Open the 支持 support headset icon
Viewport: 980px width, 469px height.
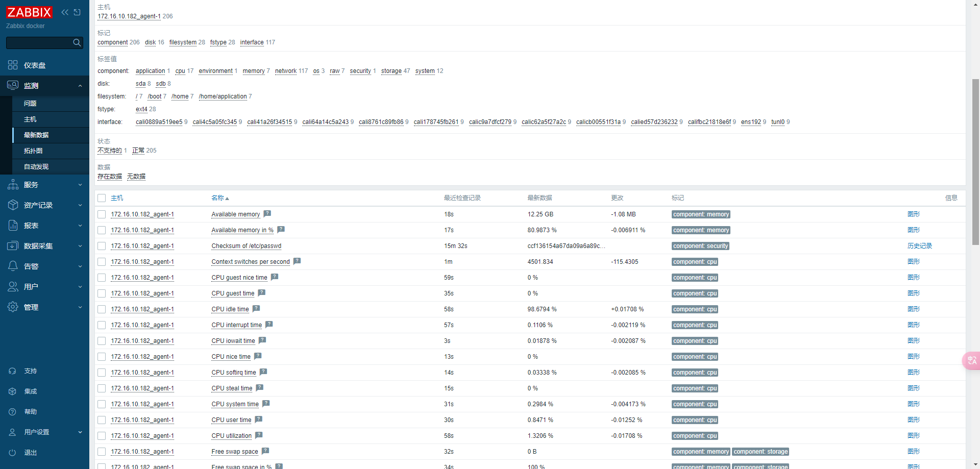pyautogui.click(x=12, y=371)
